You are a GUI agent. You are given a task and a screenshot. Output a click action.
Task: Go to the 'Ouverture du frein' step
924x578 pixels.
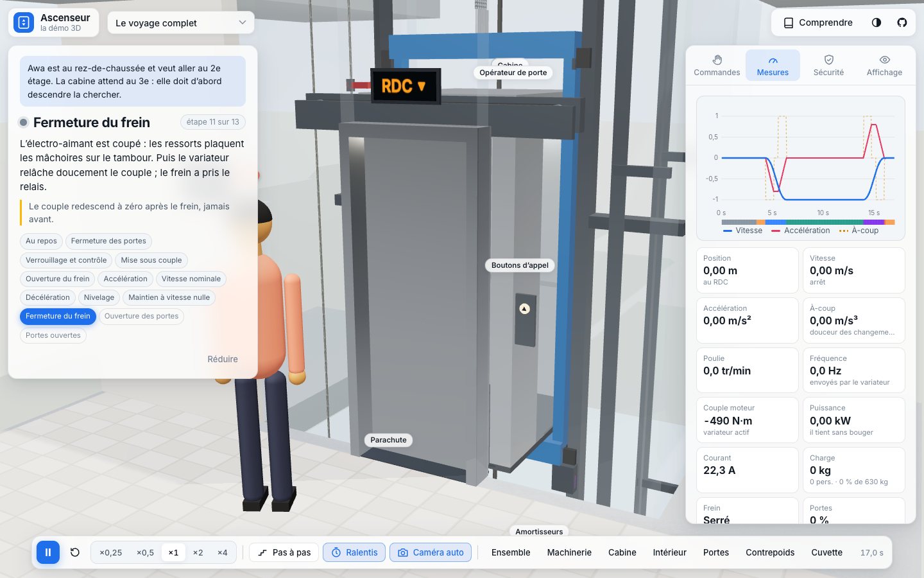point(58,279)
